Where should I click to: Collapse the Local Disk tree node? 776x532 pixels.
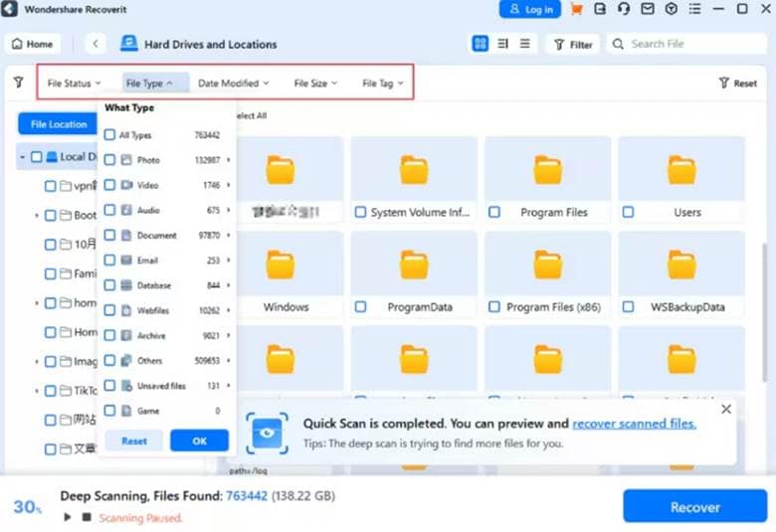click(x=22, y=157)
